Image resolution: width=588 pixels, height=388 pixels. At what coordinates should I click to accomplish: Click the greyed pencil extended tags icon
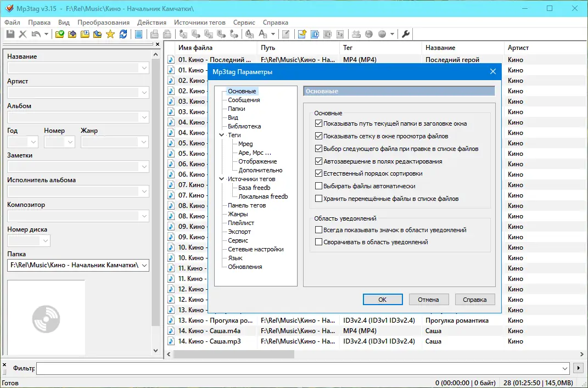point(285,34)
